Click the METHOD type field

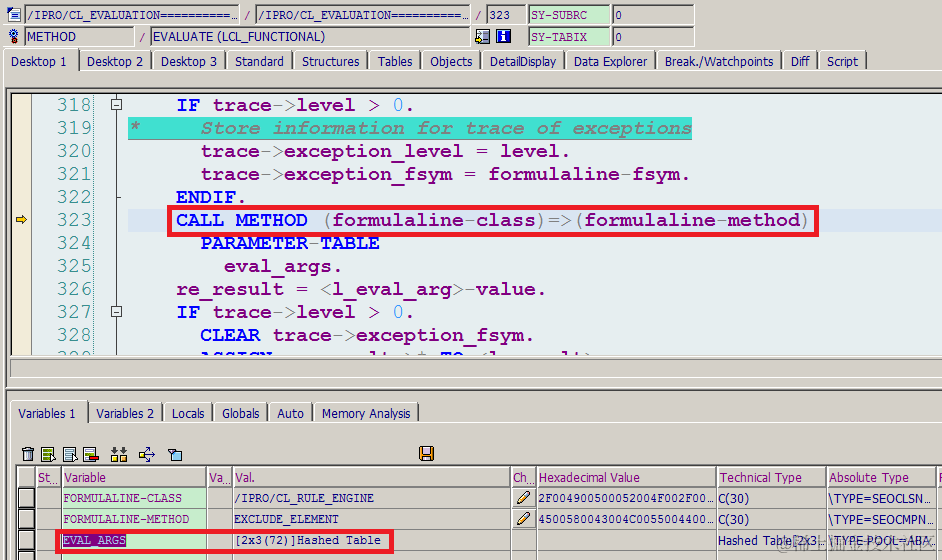pyautogui.click(x=79, y=37)
